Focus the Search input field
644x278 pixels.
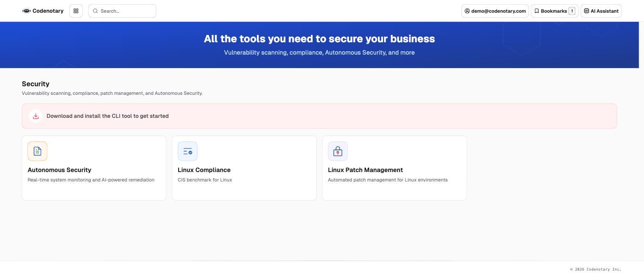122,11
